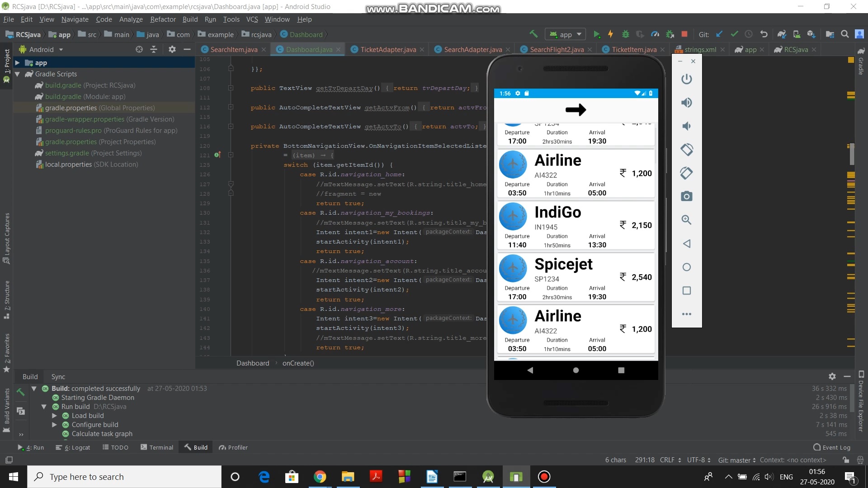Open Terminal tool window
This screenshot has width=868, height=488.
pyautogui.click(x=157, y=447)
